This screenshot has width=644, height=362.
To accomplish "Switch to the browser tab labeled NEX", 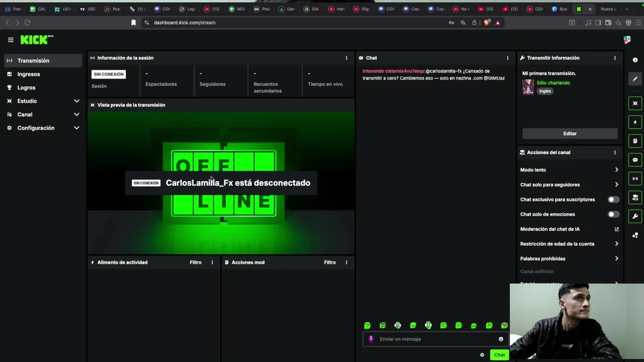I will coord(237,9).
